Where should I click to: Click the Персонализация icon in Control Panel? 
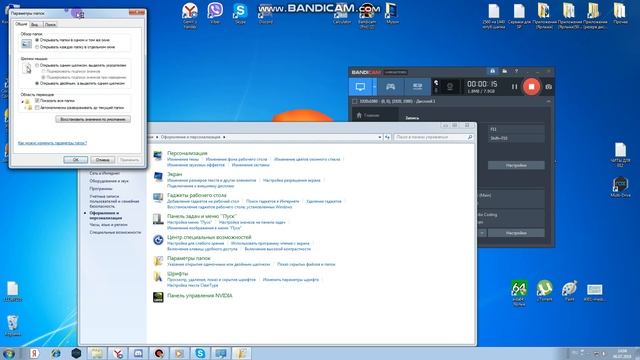coord(158,156)
